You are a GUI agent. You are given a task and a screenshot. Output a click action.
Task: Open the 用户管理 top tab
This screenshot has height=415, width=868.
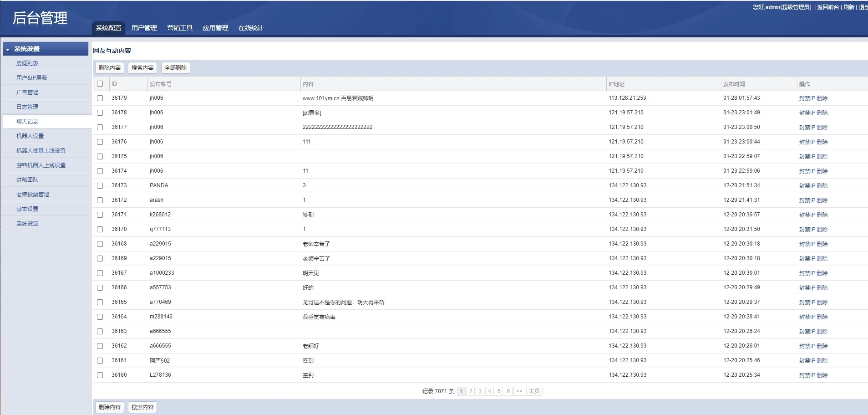pyautogui.click(x=144, y=28)
